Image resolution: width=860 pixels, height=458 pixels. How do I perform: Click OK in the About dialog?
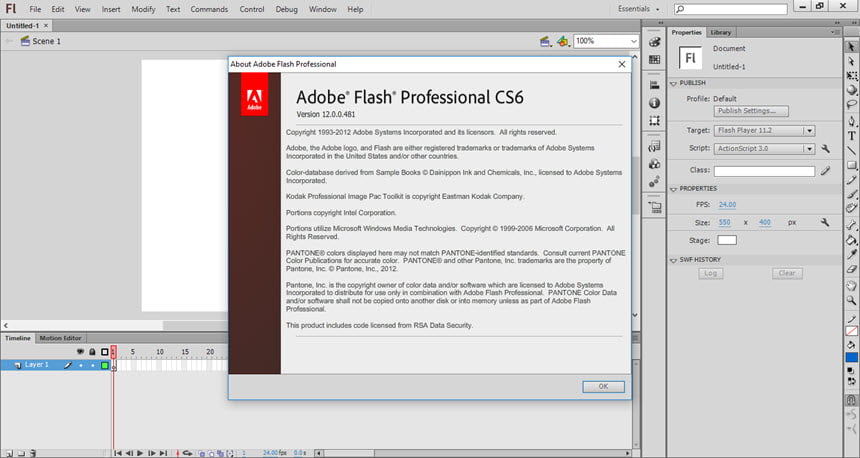pyautogui.click(x=603, y=387)
